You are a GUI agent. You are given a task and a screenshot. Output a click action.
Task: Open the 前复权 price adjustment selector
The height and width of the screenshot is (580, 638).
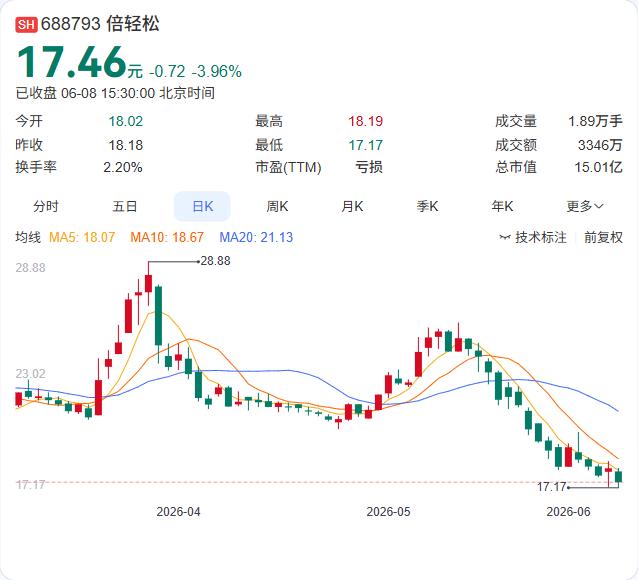tap(603, 237)
